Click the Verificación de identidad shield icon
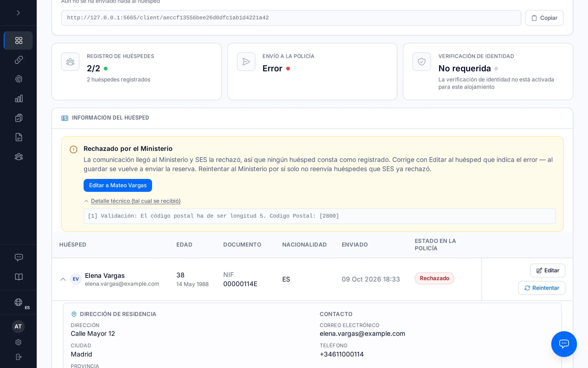Viewport: 588px width, 368px height. coord(421,62)
